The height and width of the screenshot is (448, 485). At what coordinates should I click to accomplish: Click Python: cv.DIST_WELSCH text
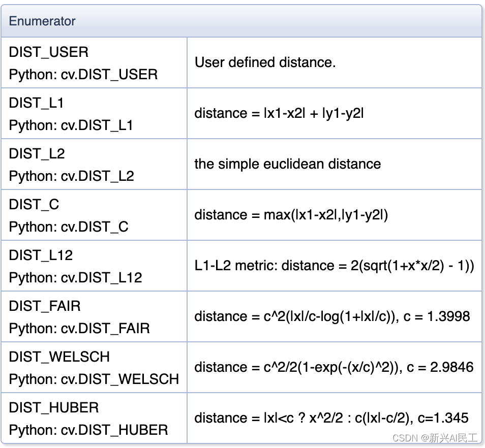pos(94,379)
